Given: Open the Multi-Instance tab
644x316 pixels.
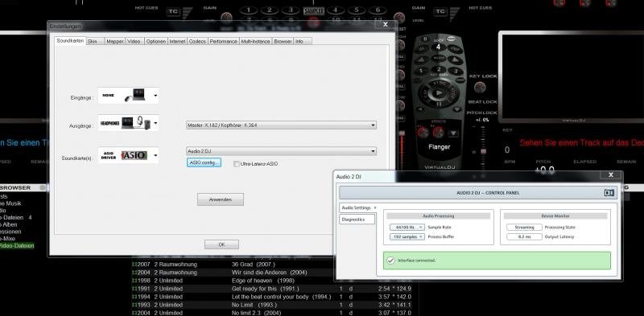Looking at the screenshot, I should click(256, 41).
